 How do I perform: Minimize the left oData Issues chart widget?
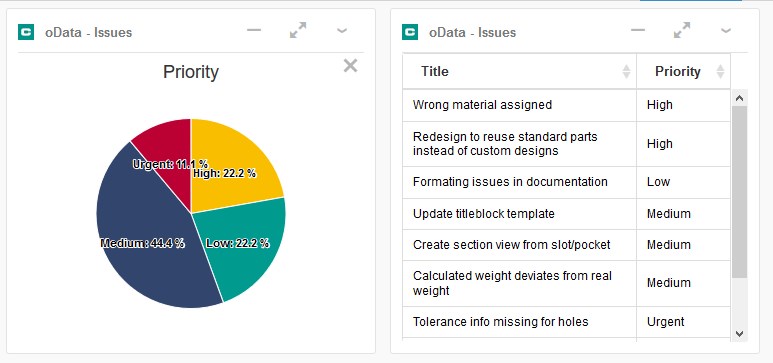(x=254, y=30)
